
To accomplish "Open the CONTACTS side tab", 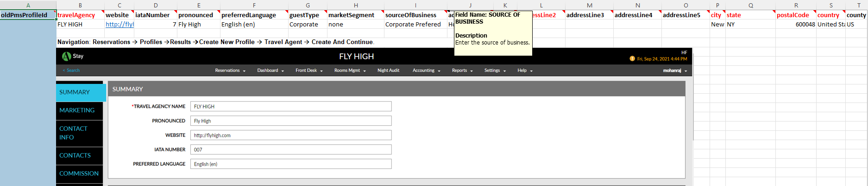I will (80, 155).
